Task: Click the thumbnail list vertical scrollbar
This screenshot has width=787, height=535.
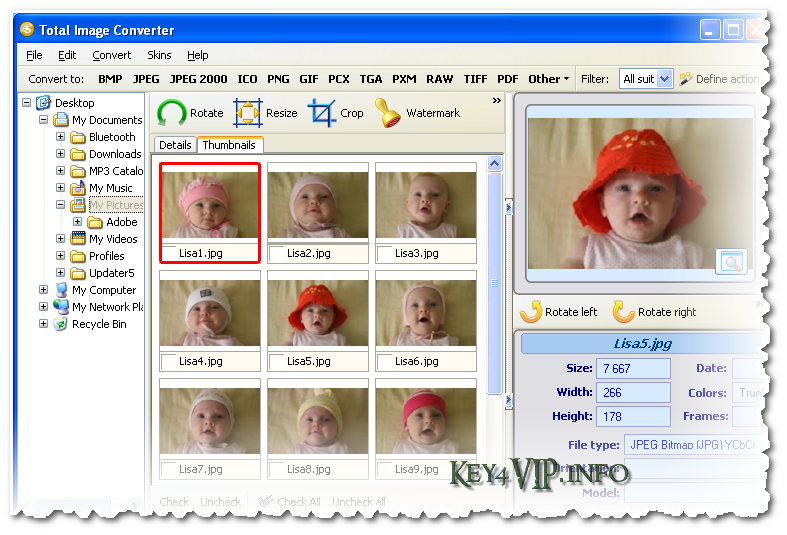Action: (494, 300)
